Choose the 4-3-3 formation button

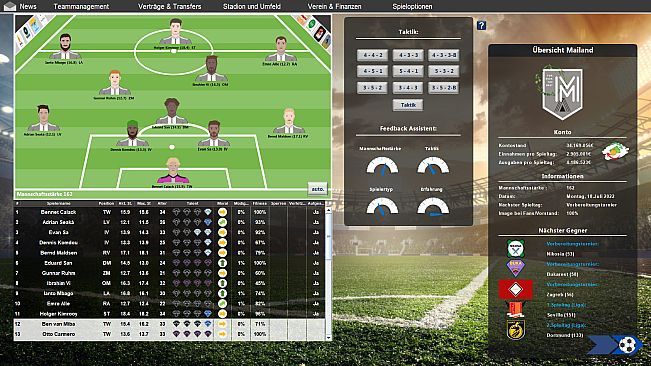(x=408, y=55)
